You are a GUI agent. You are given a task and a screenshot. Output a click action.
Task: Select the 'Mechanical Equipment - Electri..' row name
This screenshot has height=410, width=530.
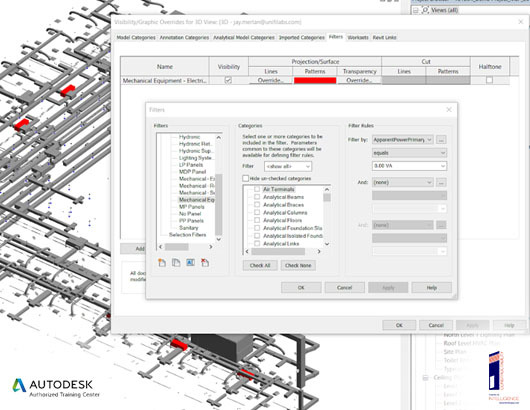click(x=165, y=80)
